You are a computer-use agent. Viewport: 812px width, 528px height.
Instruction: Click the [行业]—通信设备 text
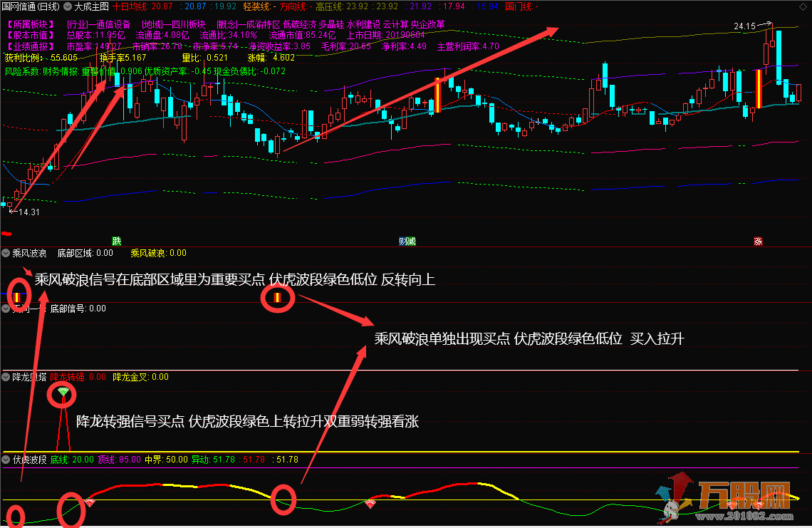click(x=99, y=24)
